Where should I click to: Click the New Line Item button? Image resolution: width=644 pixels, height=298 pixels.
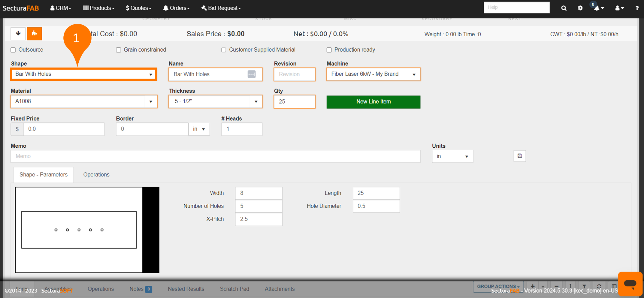373,102
